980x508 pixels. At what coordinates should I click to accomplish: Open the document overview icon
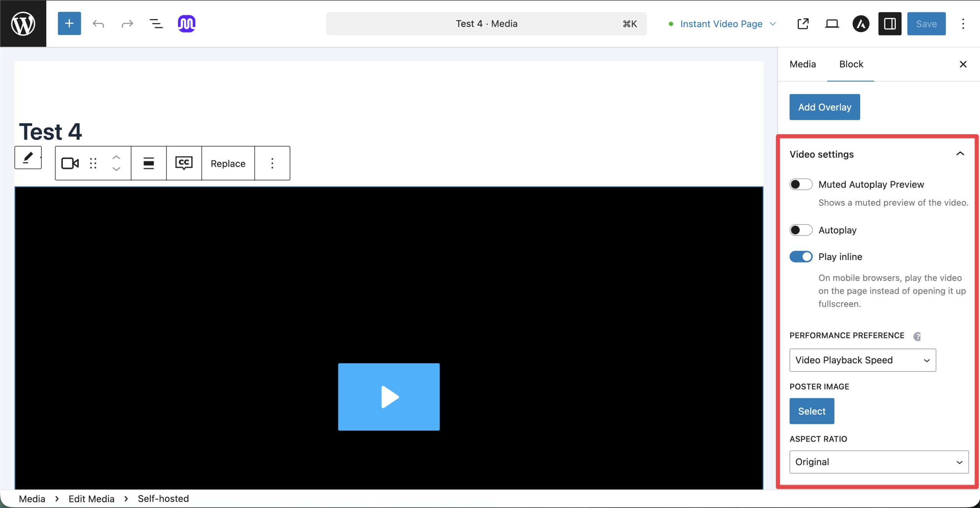(x=155, y=23)
